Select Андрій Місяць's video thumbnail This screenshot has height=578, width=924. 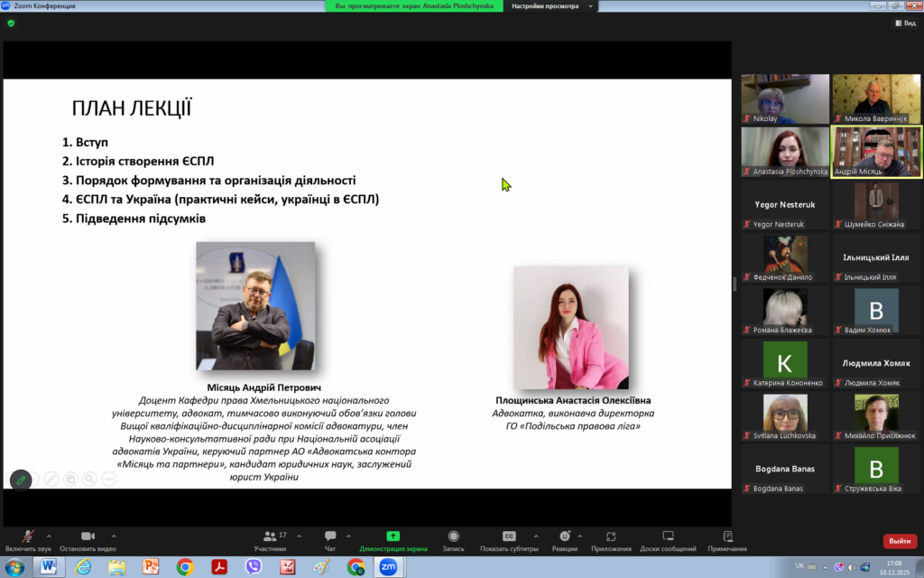pyautogui.click(x=876, y=151)
